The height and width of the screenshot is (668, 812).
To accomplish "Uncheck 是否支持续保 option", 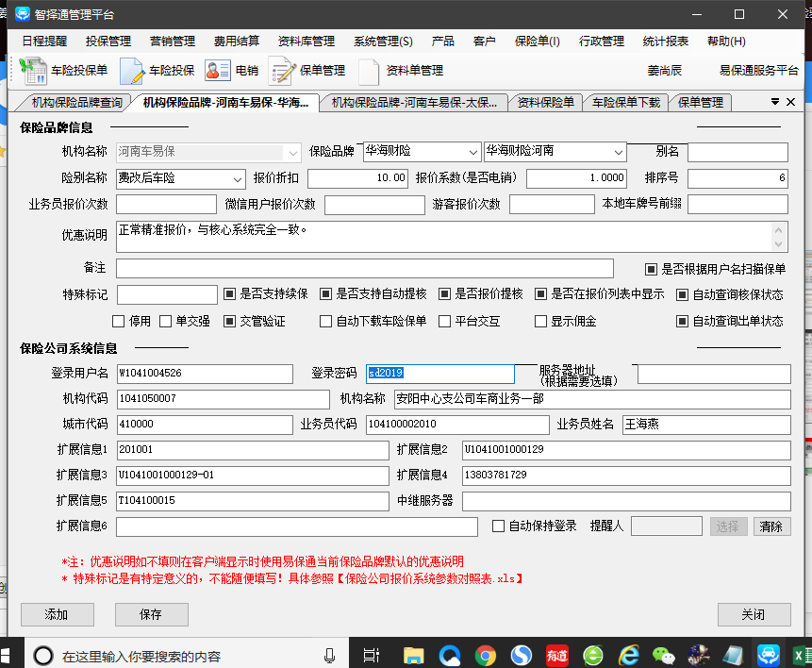I will coord(230,294).
